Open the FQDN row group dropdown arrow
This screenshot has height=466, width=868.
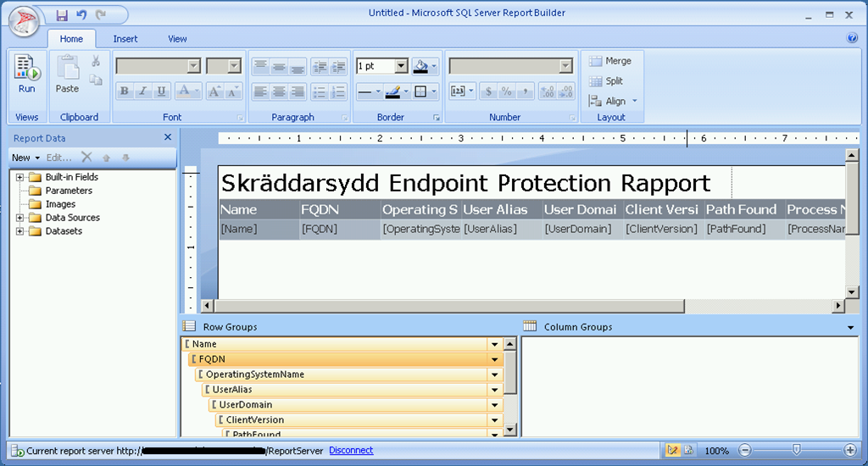494,359
